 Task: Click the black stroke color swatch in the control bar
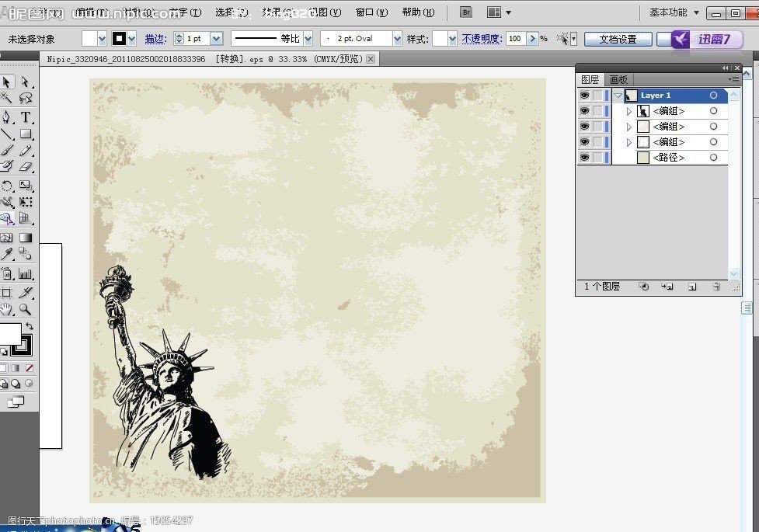click(x=120, y=39)
